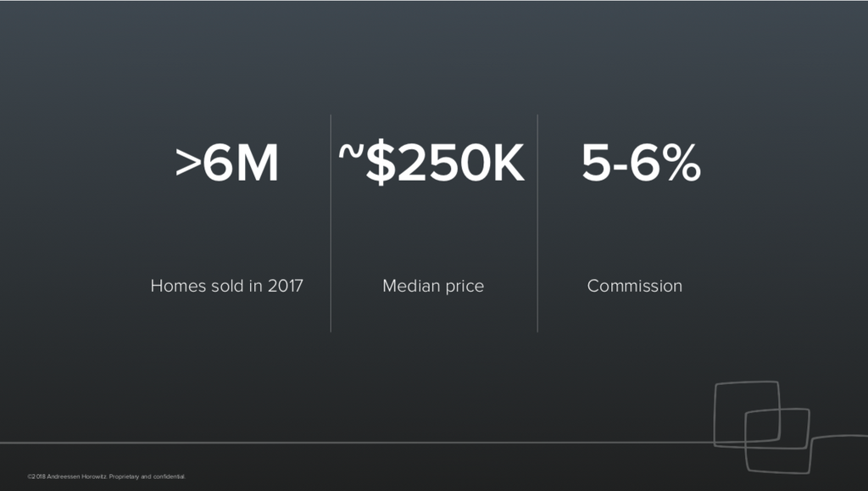Click the dollar sign in $250K
868x491 pixels.
click(x=380, y=164)
